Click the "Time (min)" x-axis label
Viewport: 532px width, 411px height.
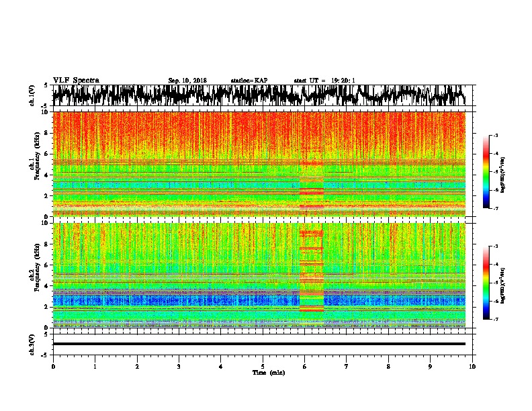pos(269,373)
